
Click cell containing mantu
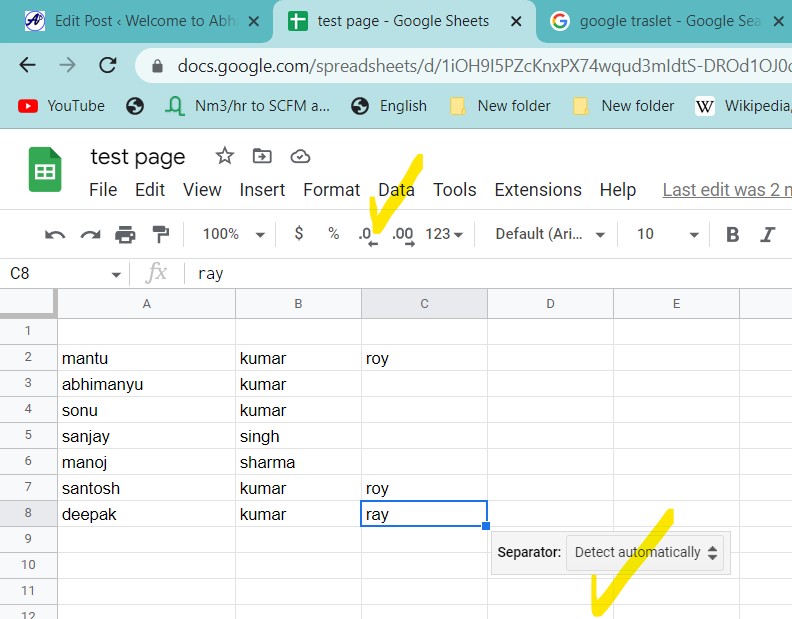(x=146, y=358)
